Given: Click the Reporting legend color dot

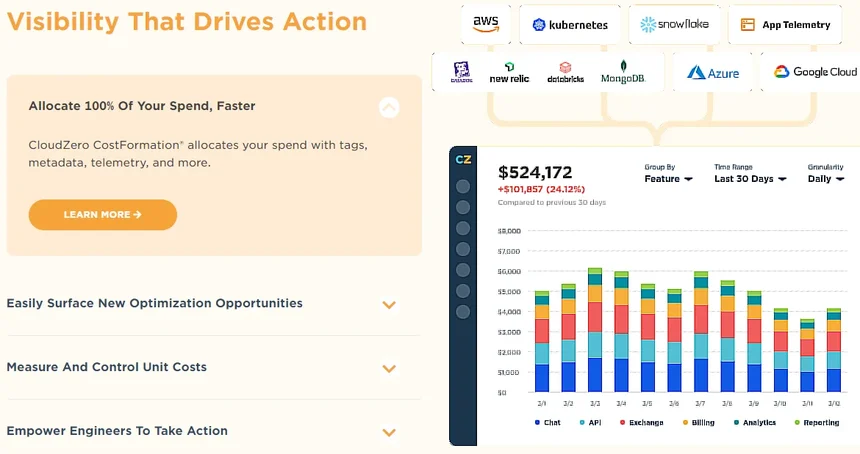Looking at the screenshot, I should 797,423.
